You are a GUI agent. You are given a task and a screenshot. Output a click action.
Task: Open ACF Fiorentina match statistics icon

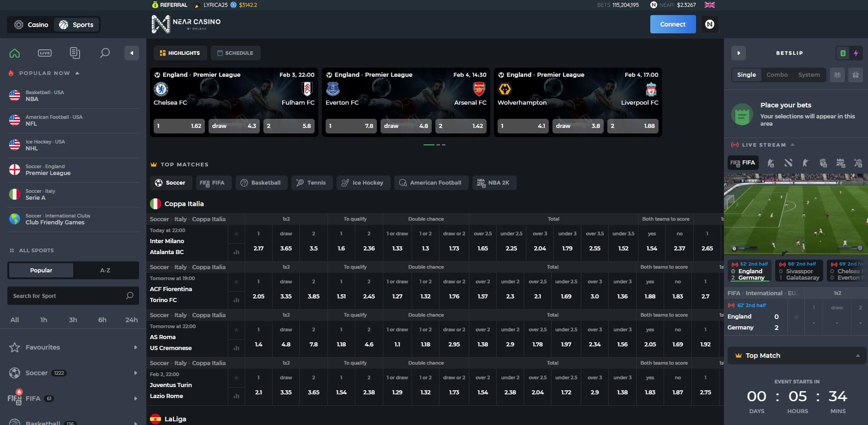pyautogui.click(x=236, y=300)
